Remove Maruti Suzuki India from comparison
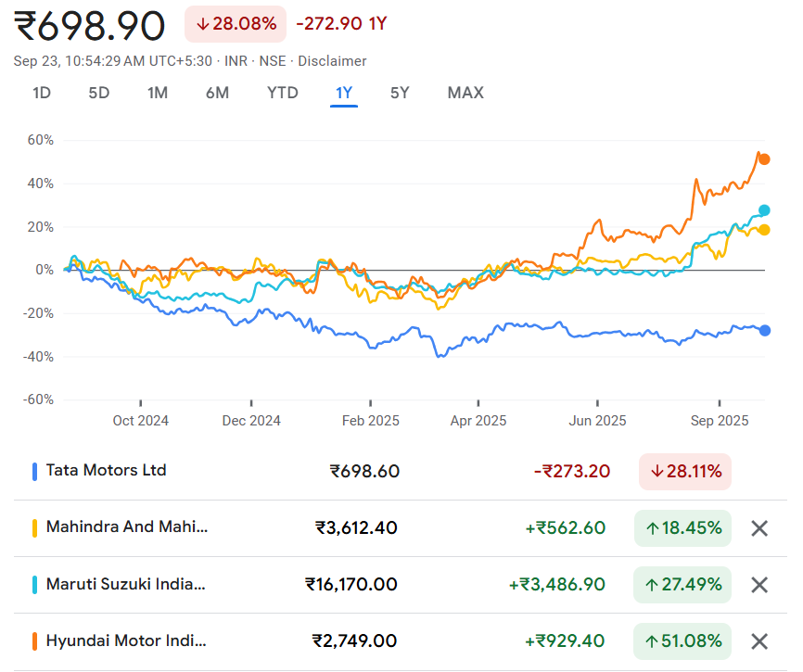 tap(758, 585)
